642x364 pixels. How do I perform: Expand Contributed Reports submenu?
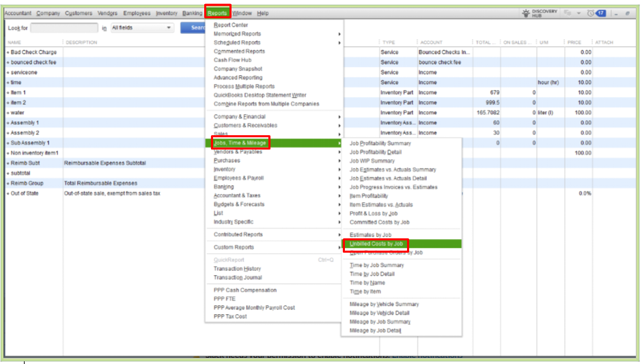coord(275,235)
